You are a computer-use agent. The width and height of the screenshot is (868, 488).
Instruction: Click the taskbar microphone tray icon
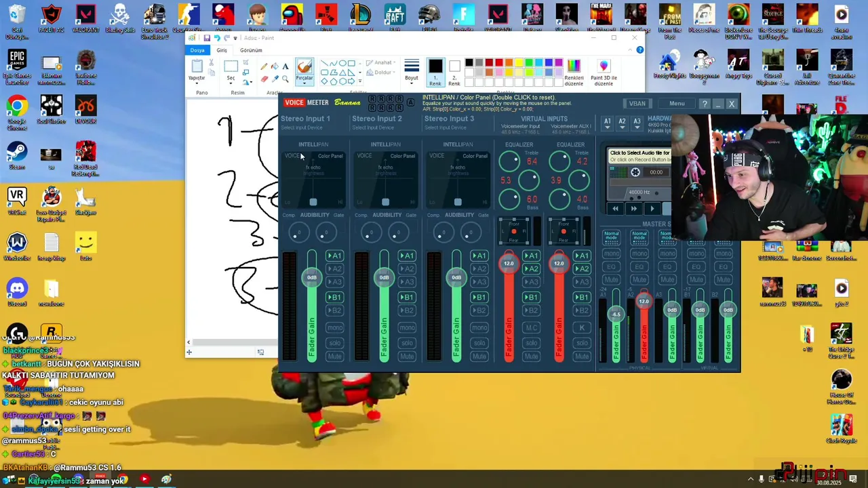pyautogui.click(x=762, y=479)
